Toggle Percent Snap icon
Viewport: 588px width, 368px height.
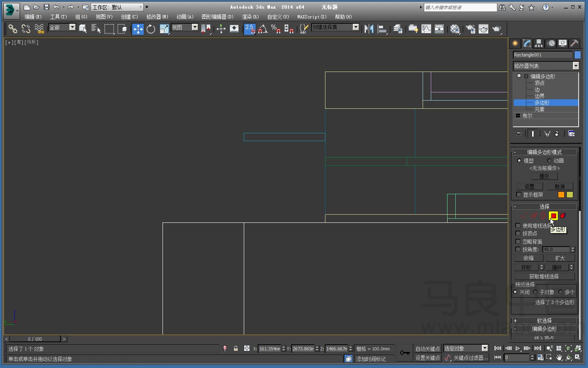coord(276,29)
